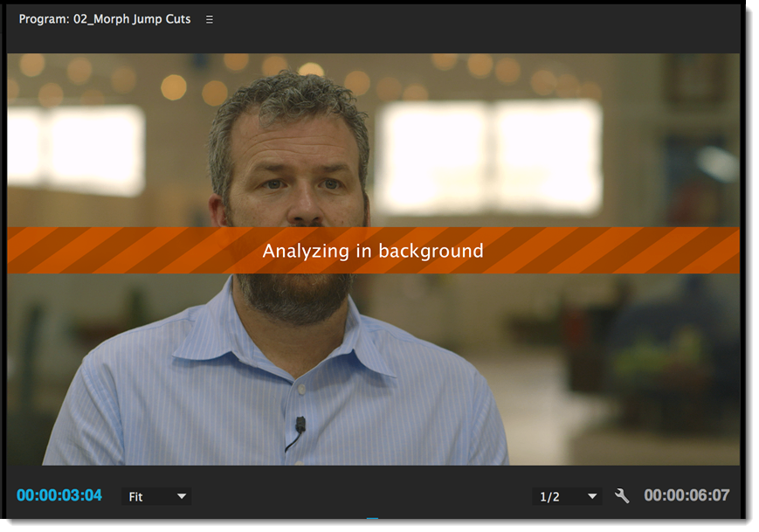This screenshot has width=759, height=532.
Task: Open the 1/2 playback resolution dropdown
Action: click(568, 496)
